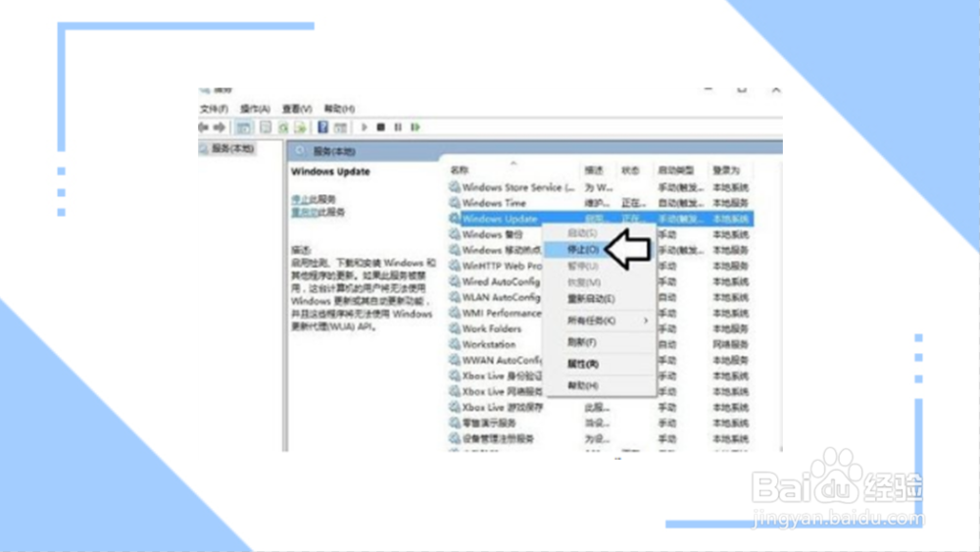Screen dimensions: 980x552
Task: Select 服务(本地) in the left tree
Action: click(232, 148)
